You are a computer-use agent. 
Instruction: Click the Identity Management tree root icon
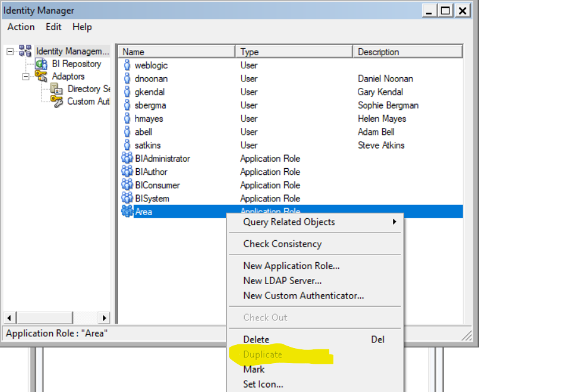click(25, 51)
